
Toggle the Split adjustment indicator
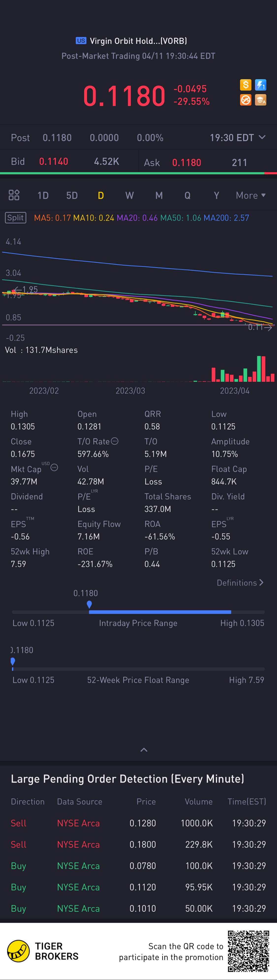coord(16,218)
